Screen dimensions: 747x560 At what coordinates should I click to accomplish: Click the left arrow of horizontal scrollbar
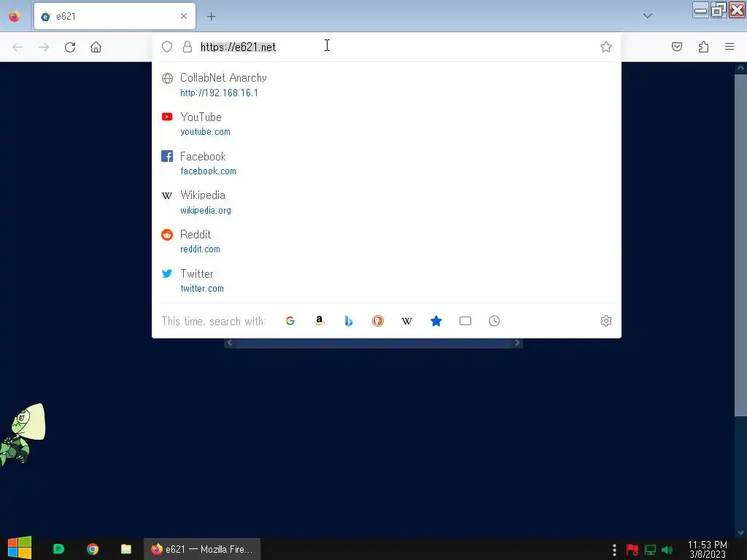pyautogui.click(x=230, y=343)
